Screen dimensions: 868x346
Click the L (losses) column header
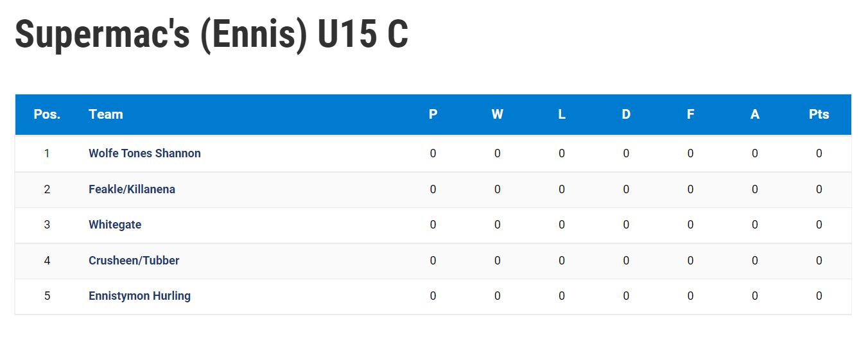click(562, 114)
